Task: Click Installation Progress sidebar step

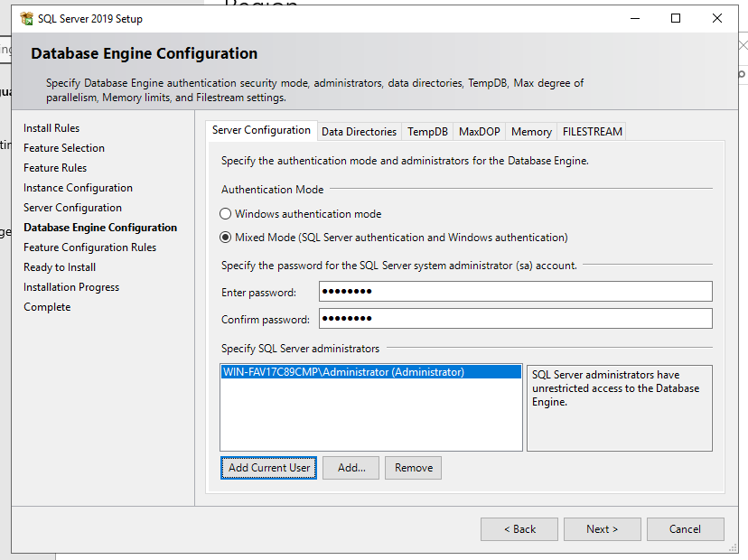Action: [71, 287]
